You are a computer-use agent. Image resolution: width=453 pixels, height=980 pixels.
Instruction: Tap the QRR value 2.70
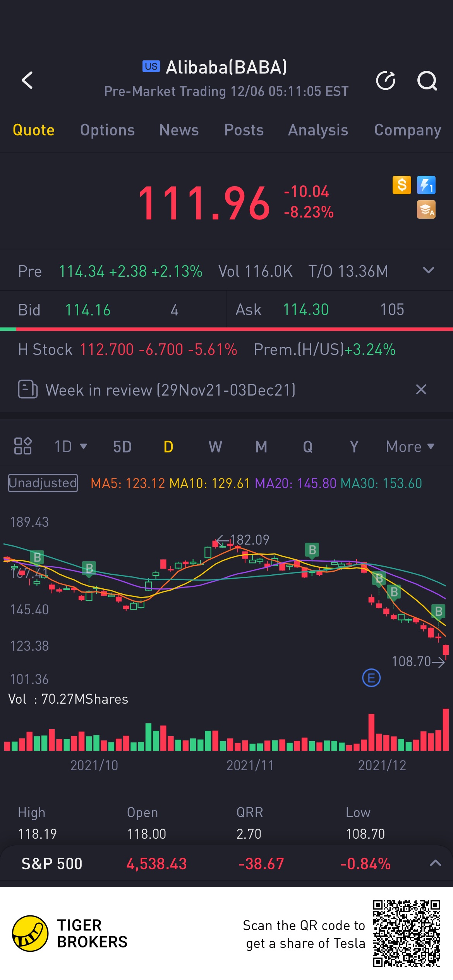pyautogui.click(x=249, y=834)
